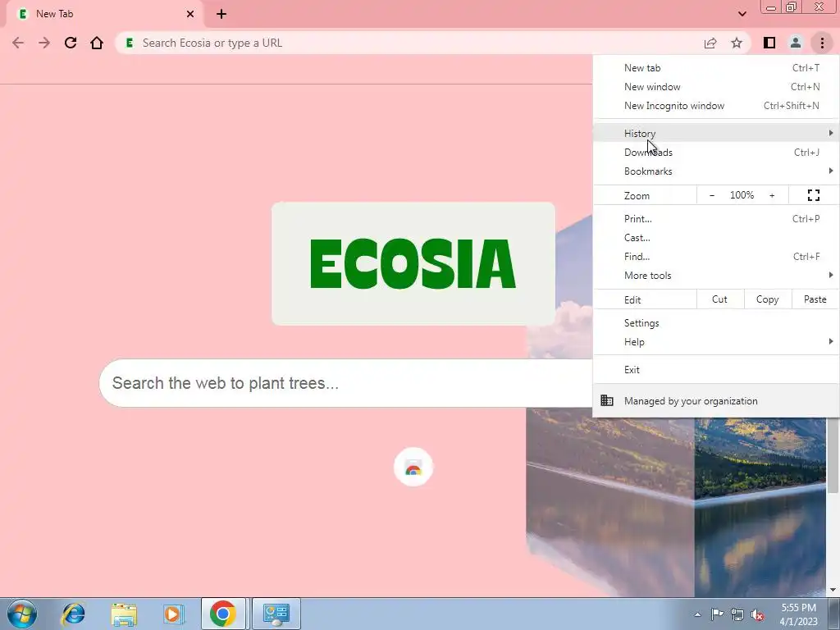The height and width of the screenshot is (630, 840).
Task: Click the page vertical scrollbar
Action: click(833, 454)
